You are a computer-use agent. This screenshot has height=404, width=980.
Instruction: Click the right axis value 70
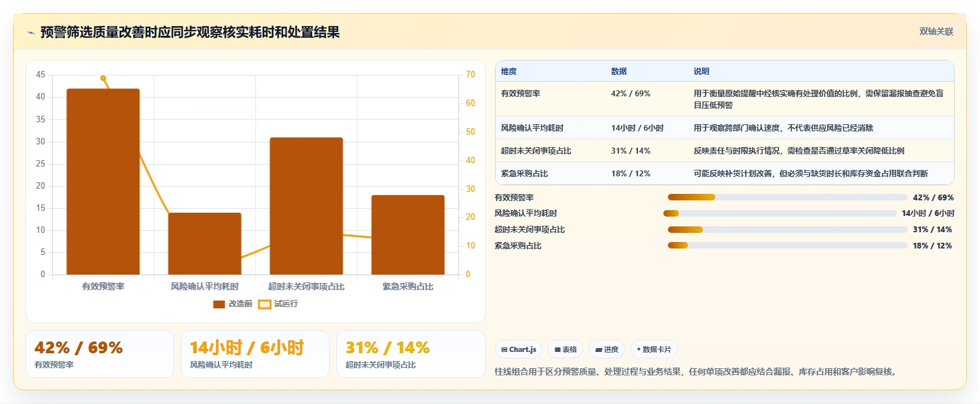[470, 75]
